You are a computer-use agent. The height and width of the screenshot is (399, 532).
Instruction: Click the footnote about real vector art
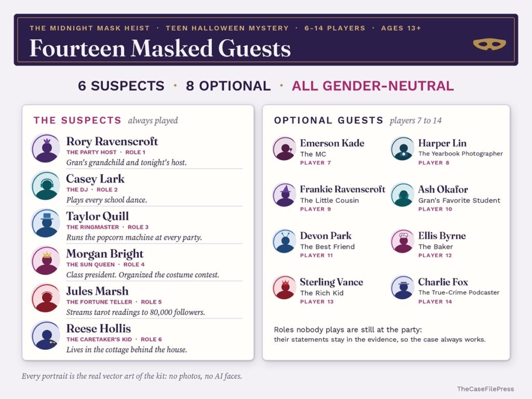(132, 376)
